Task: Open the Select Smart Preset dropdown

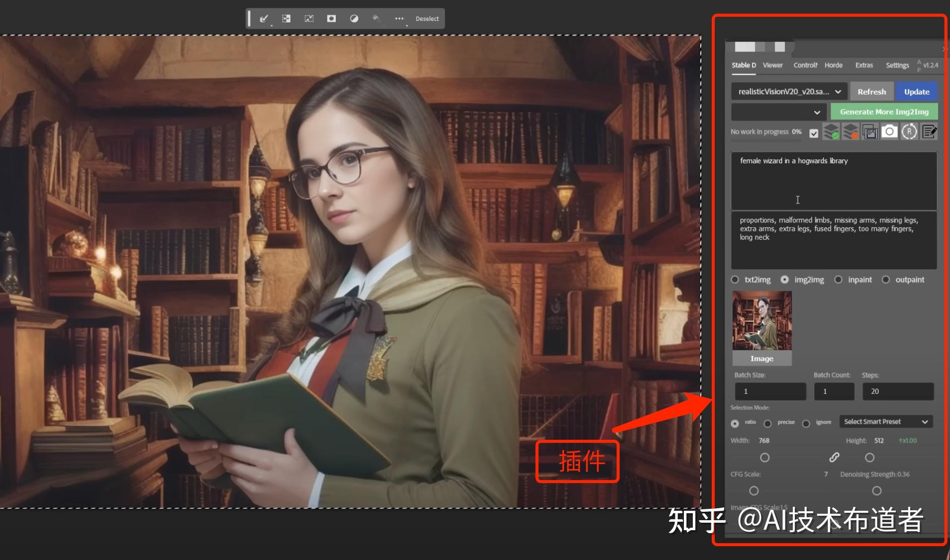Action: [885, 421]
